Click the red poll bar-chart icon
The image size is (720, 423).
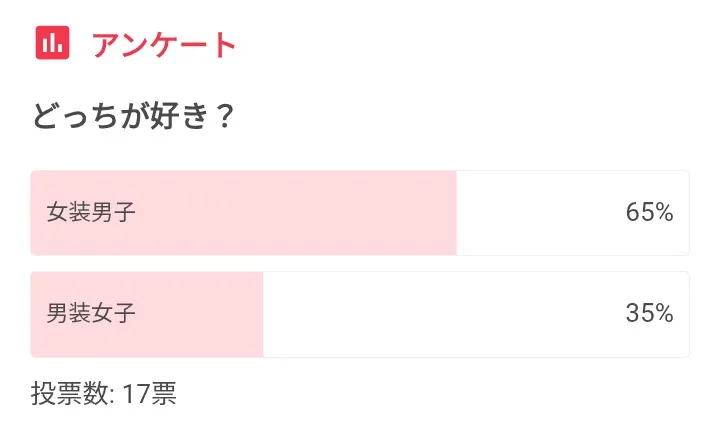(52, 43)
